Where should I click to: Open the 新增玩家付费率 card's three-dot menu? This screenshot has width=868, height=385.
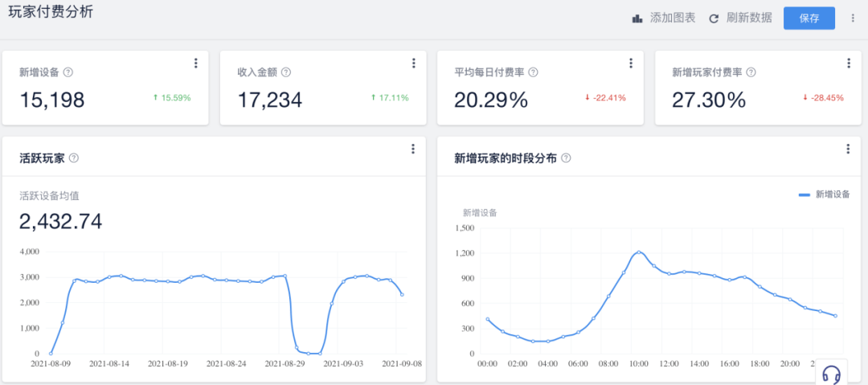(x=849, y=63)
